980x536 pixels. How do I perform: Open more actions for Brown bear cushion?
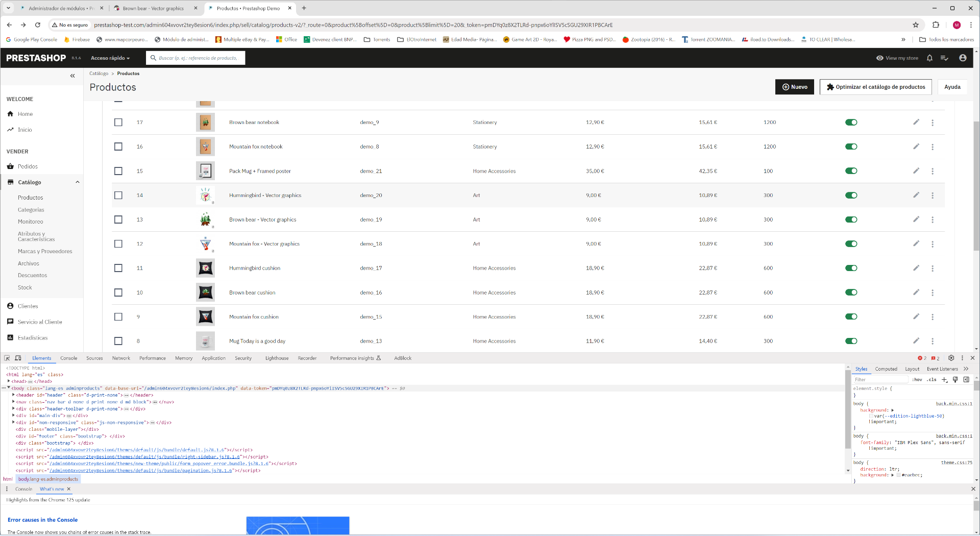point(933,293)
